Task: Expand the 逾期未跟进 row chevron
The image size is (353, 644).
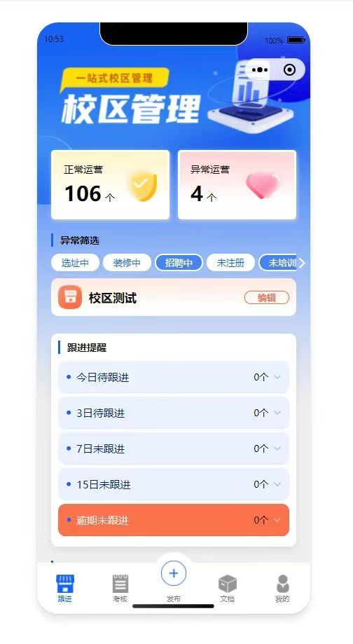Action: click(x=277, y=520)
